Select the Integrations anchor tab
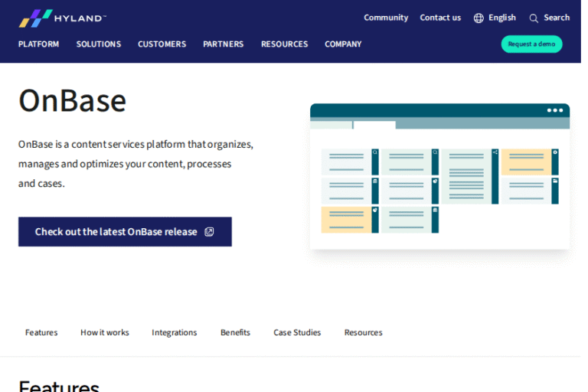The height and width of the screenshot is (392, 588). pos(174,332)
